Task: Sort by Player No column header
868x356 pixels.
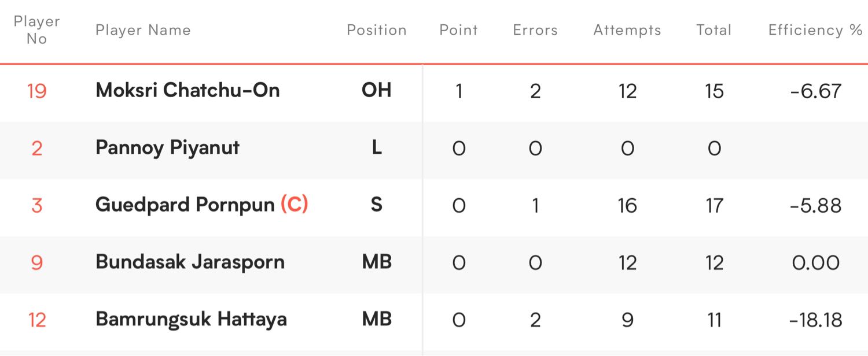Action: point(36,30)
